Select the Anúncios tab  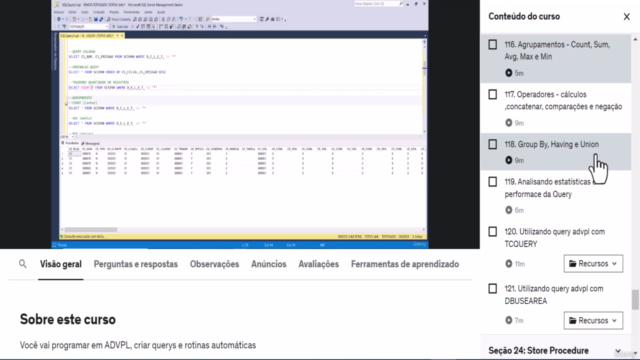[x=269, y=264]
